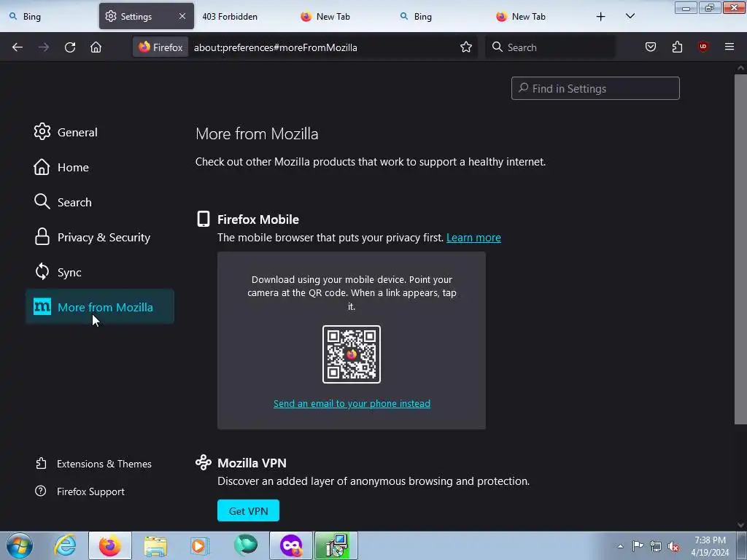747x560 pixels.
Task: Select More from Mozilla category
Action: pyautogui.click(x=100, y=307)
